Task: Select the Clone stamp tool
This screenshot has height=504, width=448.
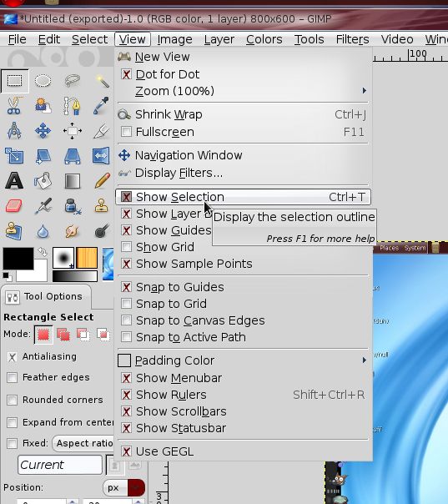Action: click(x=102, y=206)
